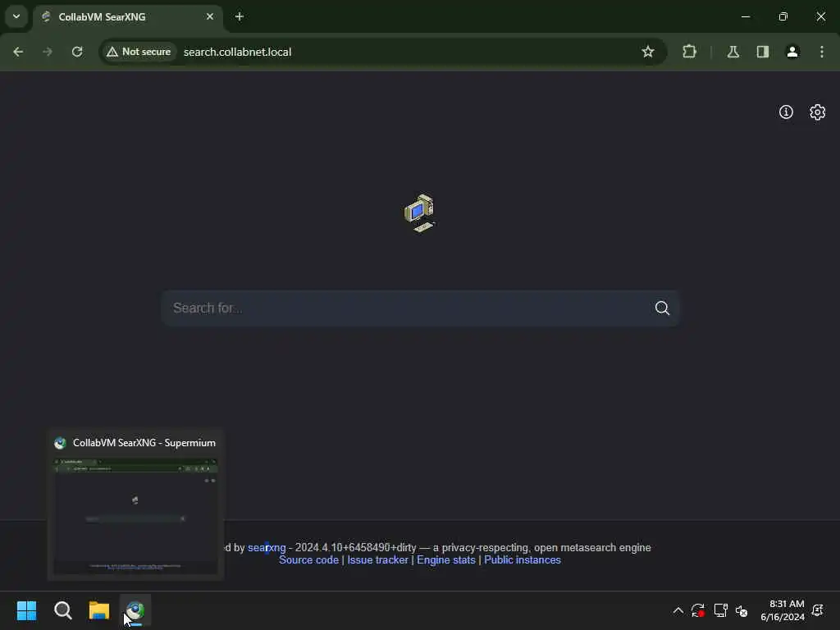Image resolution: width=840 pixels, height=630 pixels.
Task: Open the network tray icon
Action: (x=720, y=610)
